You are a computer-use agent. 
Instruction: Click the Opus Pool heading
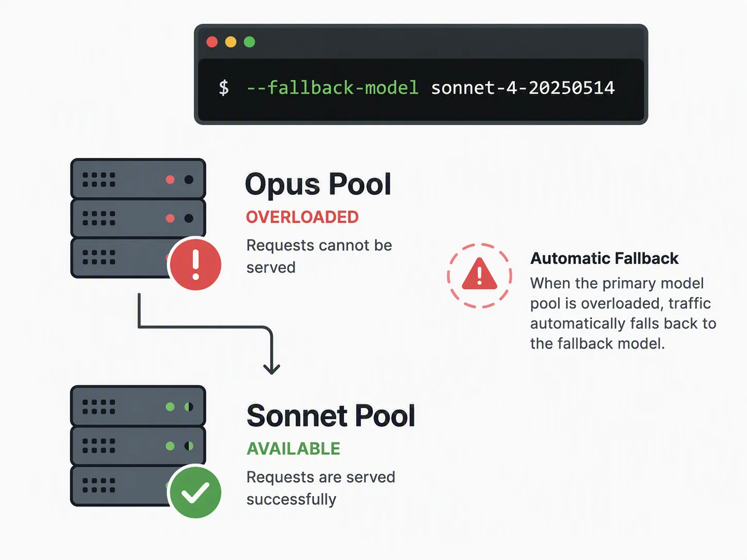click(x=318, y=184)
